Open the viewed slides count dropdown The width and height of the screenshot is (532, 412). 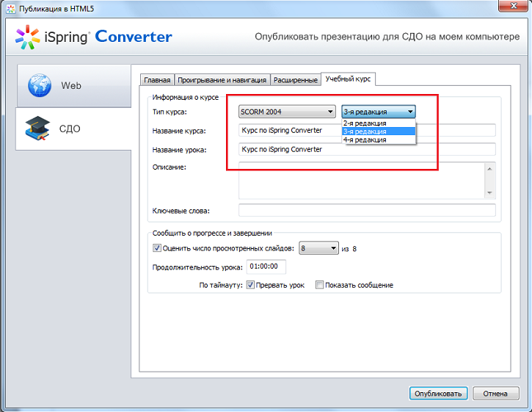click(x=318, y=248)
